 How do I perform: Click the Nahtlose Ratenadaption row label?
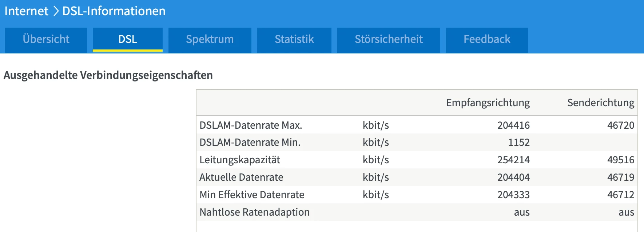tap(255, 212)
